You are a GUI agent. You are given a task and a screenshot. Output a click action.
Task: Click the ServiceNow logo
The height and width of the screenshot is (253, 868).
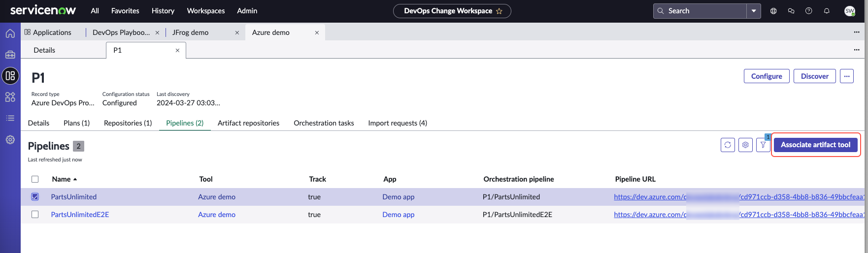point(43,10)
